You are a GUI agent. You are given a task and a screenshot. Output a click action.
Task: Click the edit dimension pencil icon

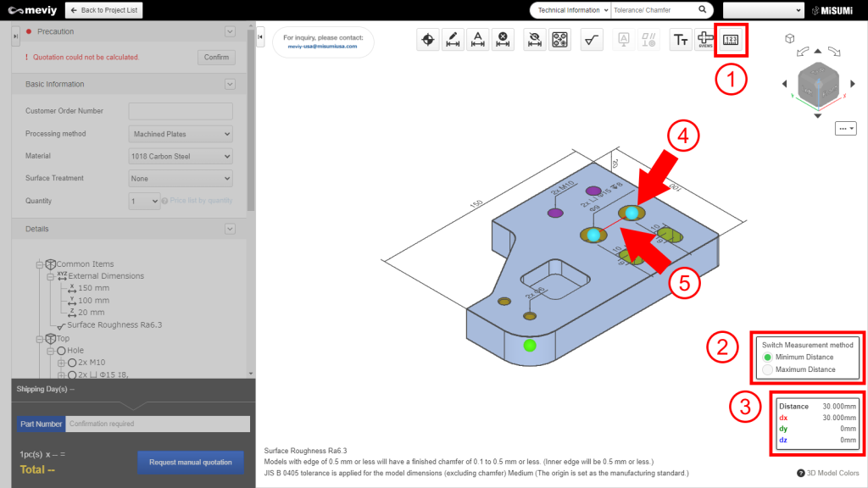point(453,39)
